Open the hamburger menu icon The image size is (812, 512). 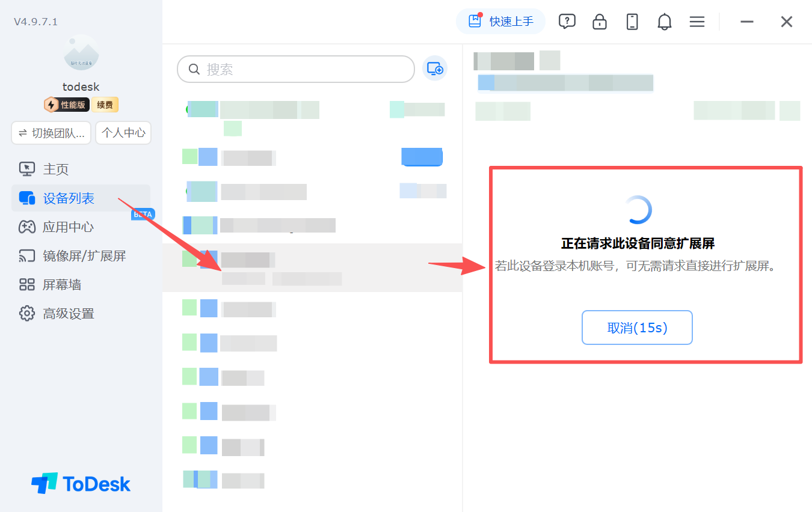(x=697, y=22)
